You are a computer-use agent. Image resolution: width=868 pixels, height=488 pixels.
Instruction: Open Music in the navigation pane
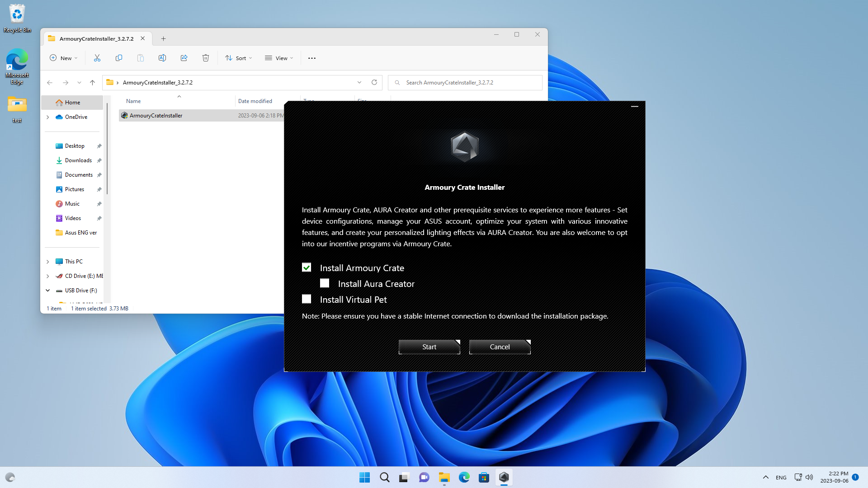72,204
